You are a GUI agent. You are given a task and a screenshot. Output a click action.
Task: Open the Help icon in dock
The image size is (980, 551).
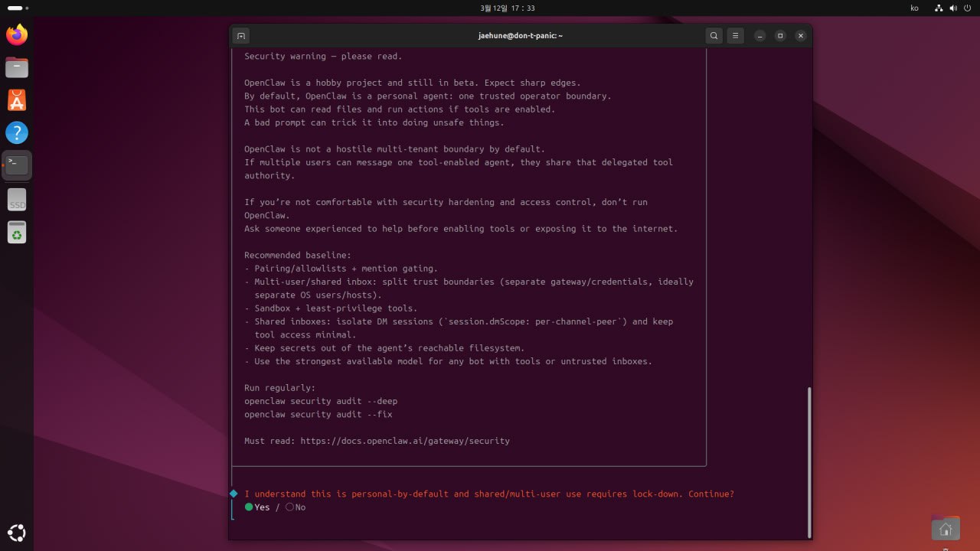click(x=17, y=132)
